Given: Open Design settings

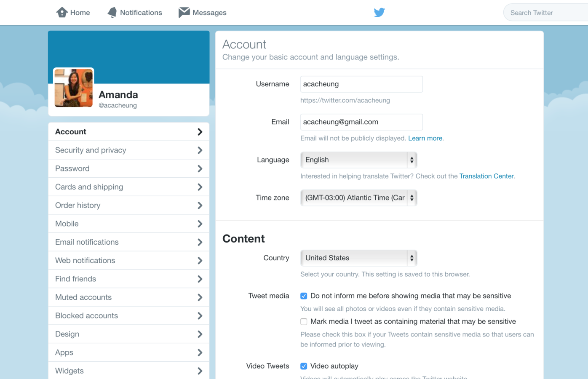Looking at the screenshot, I should point(129,334).
